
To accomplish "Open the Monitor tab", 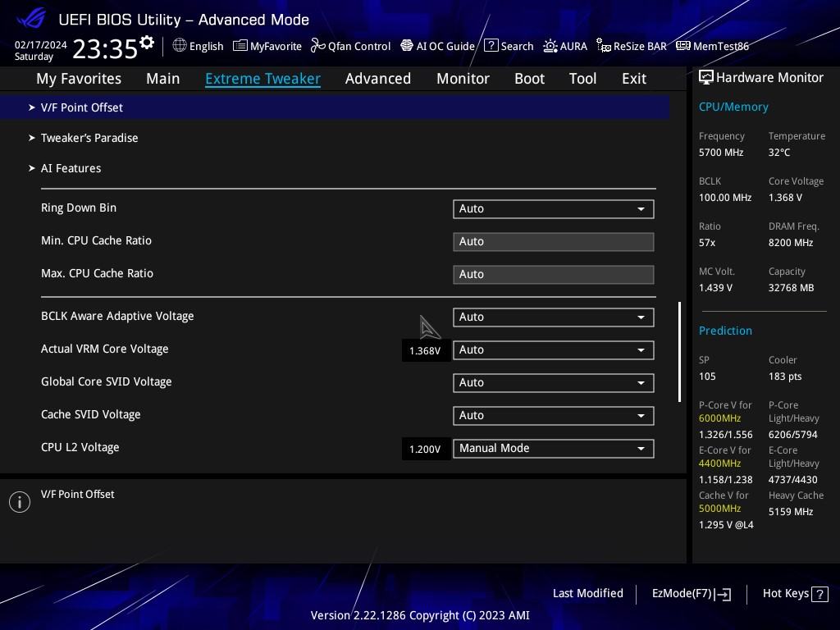I will click(463, 79).
